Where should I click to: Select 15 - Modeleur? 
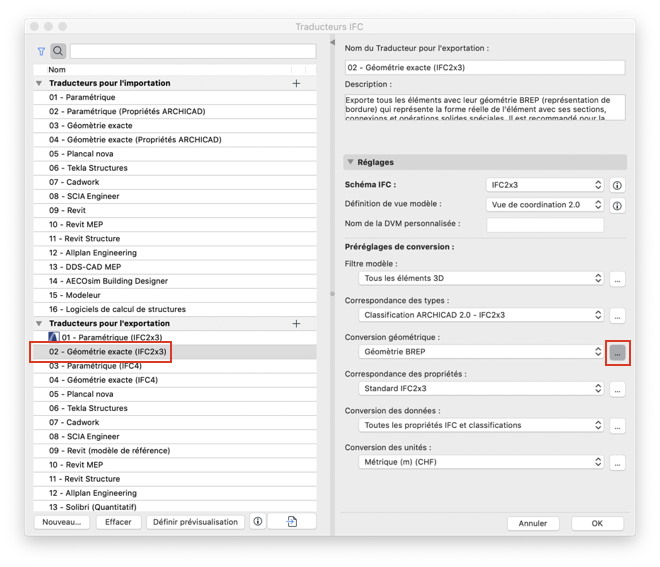pyautogui.click(x=175, y=295)
